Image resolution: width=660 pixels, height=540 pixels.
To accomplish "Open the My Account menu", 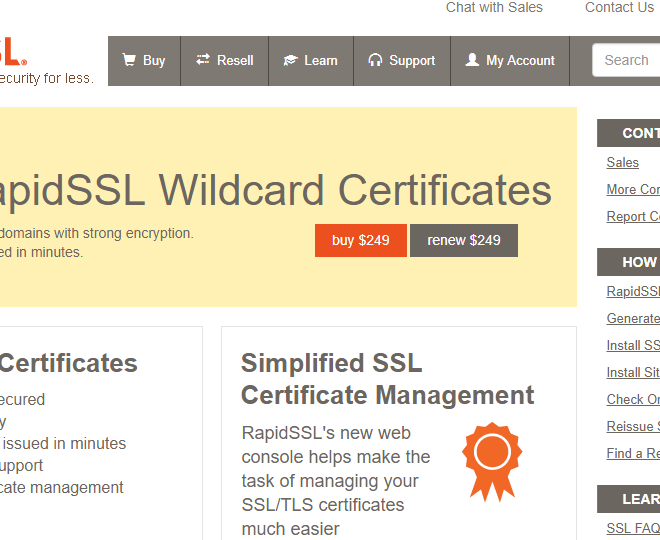I will (x=510, y=61).
